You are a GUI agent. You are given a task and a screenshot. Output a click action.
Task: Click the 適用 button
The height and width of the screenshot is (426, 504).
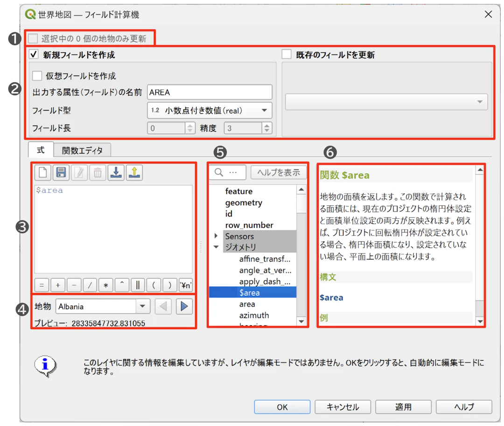403,406
